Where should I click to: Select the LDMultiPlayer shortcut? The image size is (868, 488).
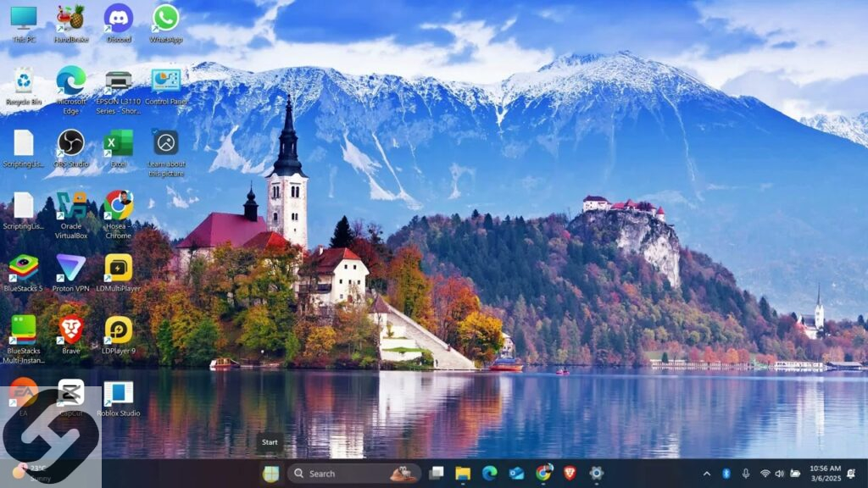coord(119,273)
